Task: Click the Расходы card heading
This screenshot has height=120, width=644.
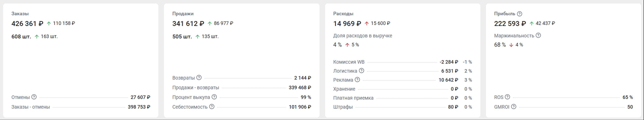Action: tap(343, 14)
